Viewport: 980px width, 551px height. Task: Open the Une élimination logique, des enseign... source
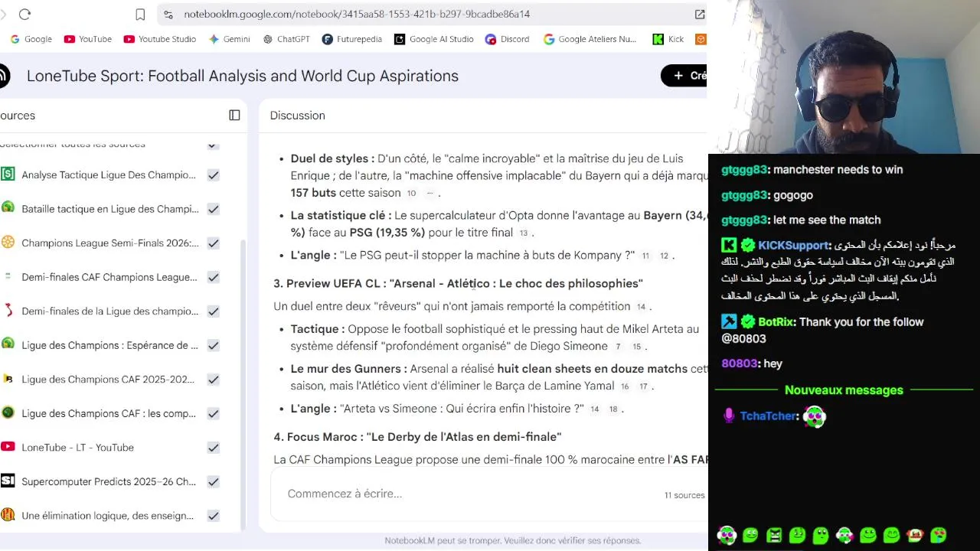click(107, 515)
